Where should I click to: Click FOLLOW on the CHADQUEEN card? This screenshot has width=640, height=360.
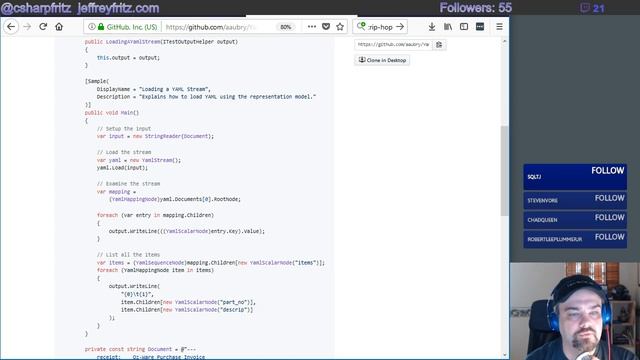tap(609, 218)
